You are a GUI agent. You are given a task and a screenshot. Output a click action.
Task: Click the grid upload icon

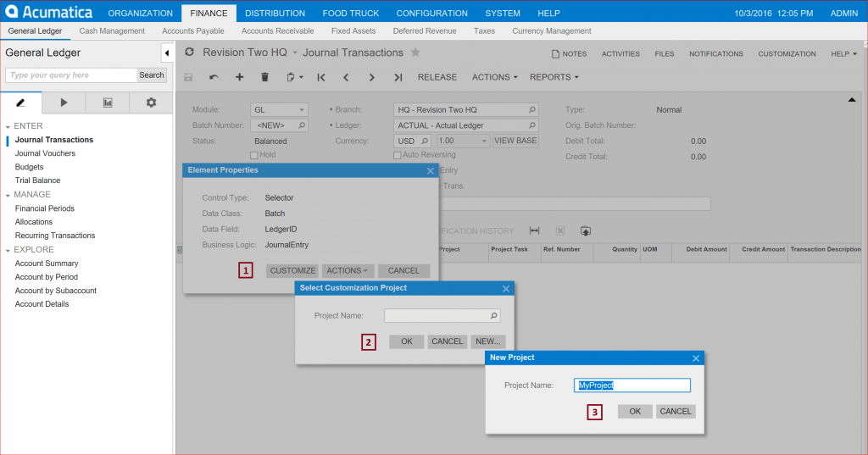tap(586, 230)
